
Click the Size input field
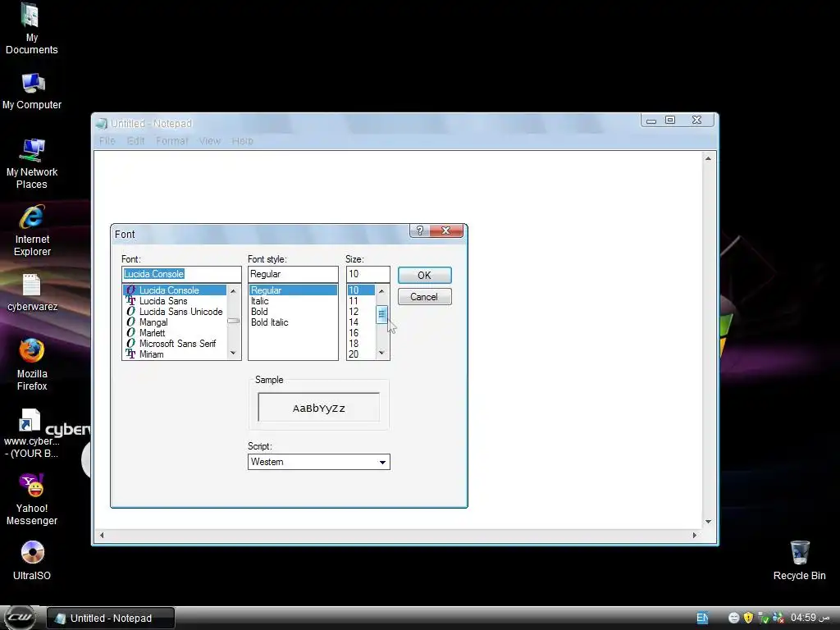click(x=368, y=274)
